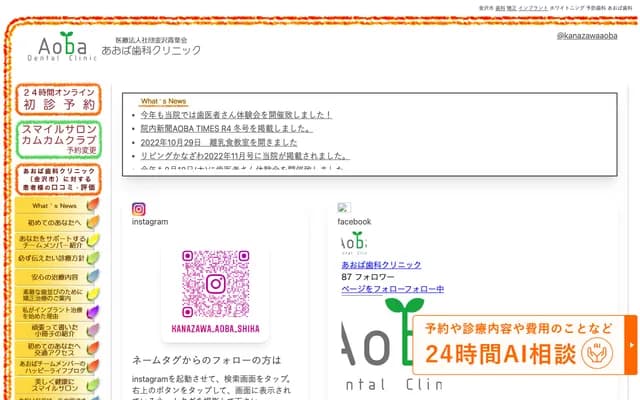The height and width of the screenshot is (400, 640).
Task: Click the small Aoba logo in the Facebook widget
Action: click(x=354, y=243)
